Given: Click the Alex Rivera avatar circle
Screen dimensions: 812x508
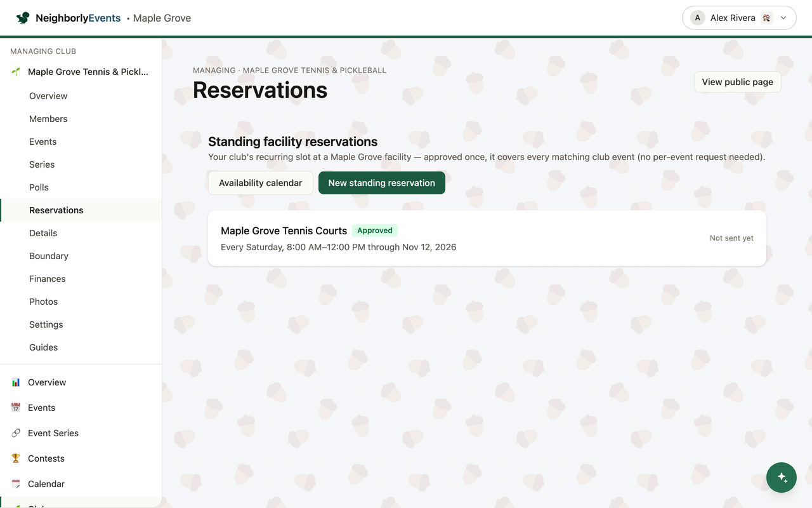Looking at the screenshot, I should (x=698, y=18).
